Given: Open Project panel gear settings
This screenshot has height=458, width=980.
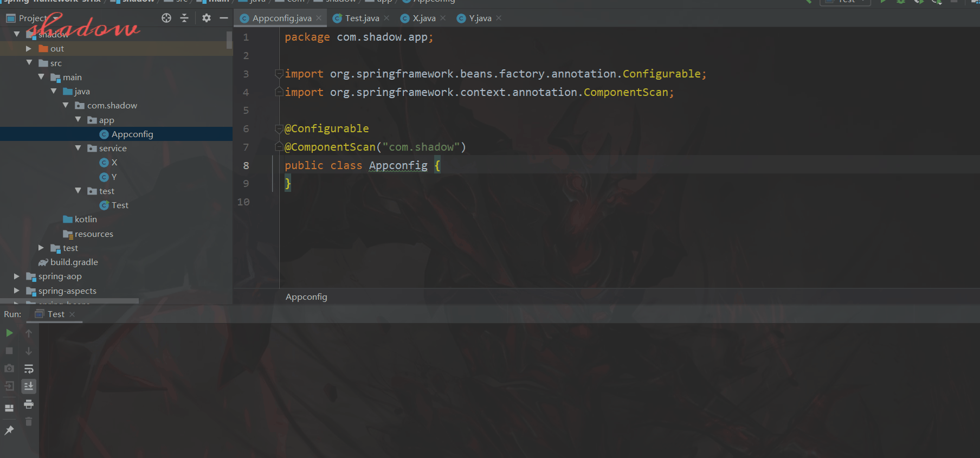Looking at the screenshot, I should (x=207, y=18).
